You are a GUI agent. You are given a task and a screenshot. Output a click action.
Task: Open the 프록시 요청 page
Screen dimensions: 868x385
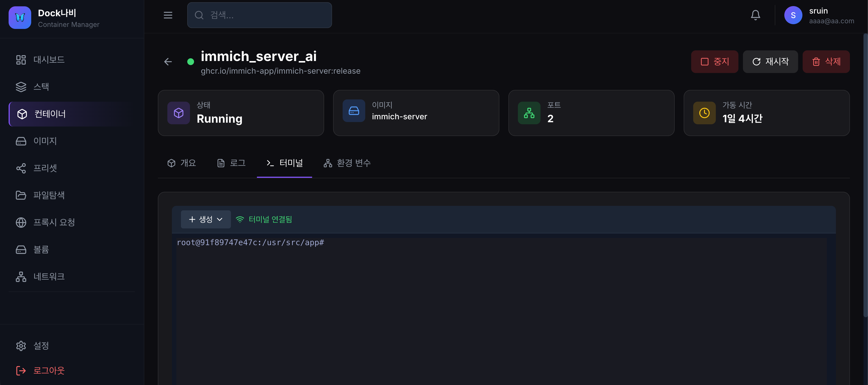pyautogui.click(x=54, y=223)
